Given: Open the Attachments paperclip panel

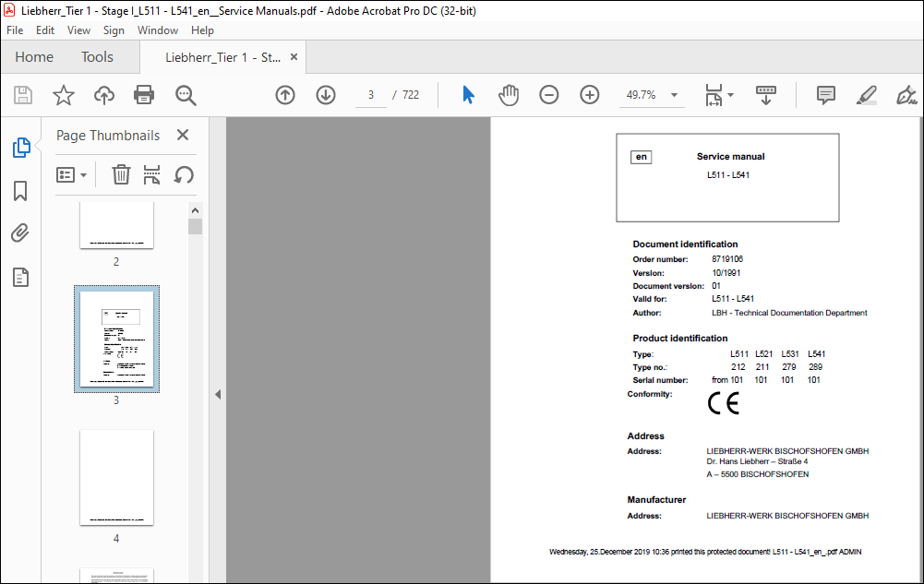Looking at the screenshot, I should (x=20, y=233).
